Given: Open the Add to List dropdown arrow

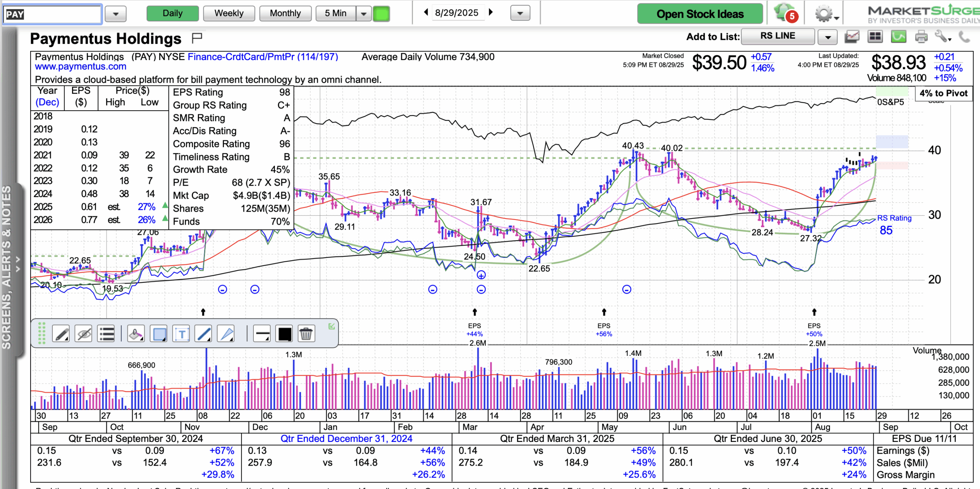Looking at the screenshot, I should point(828,37).
